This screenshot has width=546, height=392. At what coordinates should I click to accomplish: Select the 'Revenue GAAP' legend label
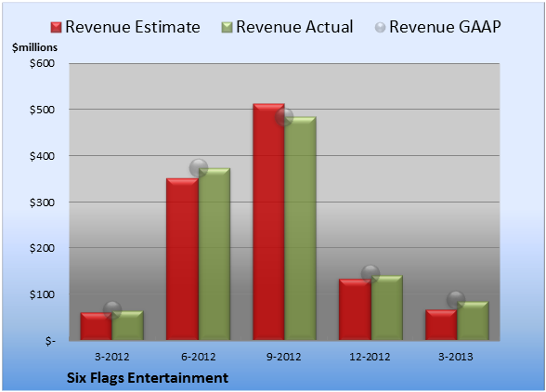click(x=446, y=27)
